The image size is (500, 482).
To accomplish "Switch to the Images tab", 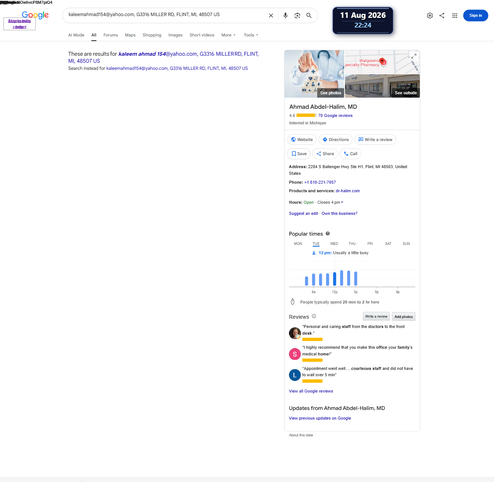I will 175,35.
